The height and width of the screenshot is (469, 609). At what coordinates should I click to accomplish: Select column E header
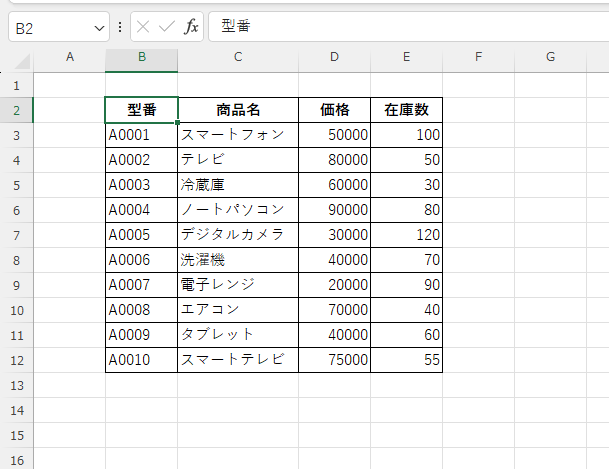click(406, 57)
